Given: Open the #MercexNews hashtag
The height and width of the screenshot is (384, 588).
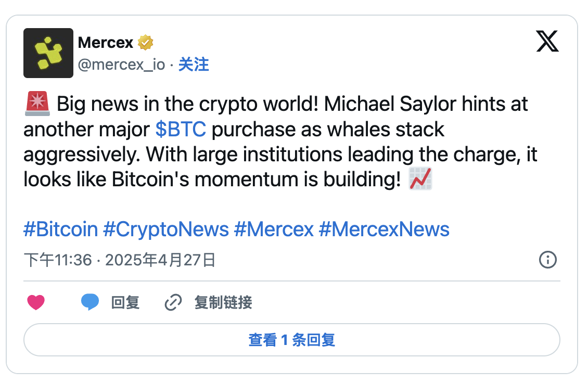Looking at the screenshot, I should click(x=384, y=229).
